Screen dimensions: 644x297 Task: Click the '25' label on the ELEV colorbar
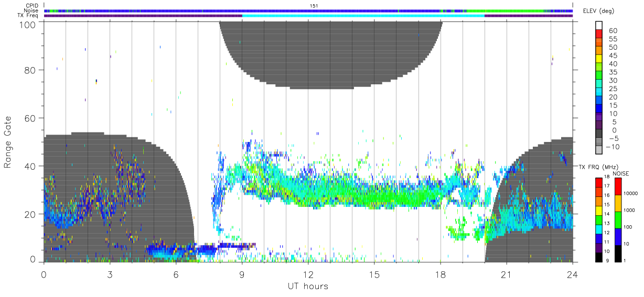pos(613,89)
